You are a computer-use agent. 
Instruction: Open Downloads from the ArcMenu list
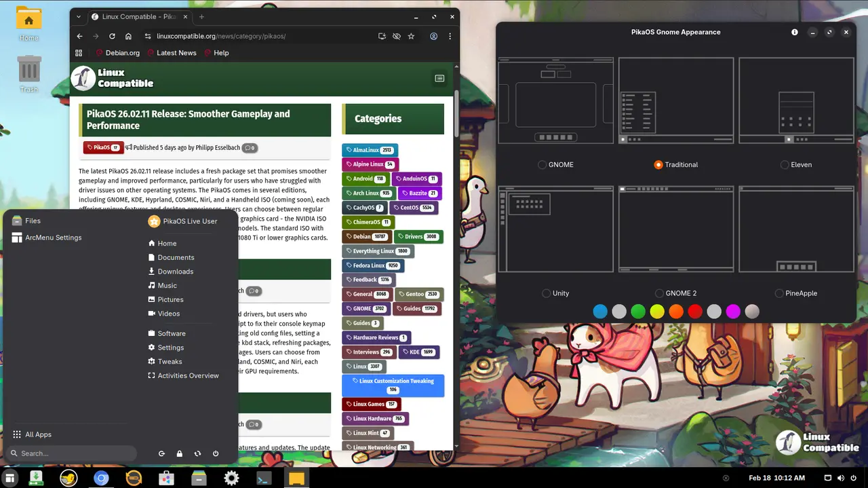(175, 271)
